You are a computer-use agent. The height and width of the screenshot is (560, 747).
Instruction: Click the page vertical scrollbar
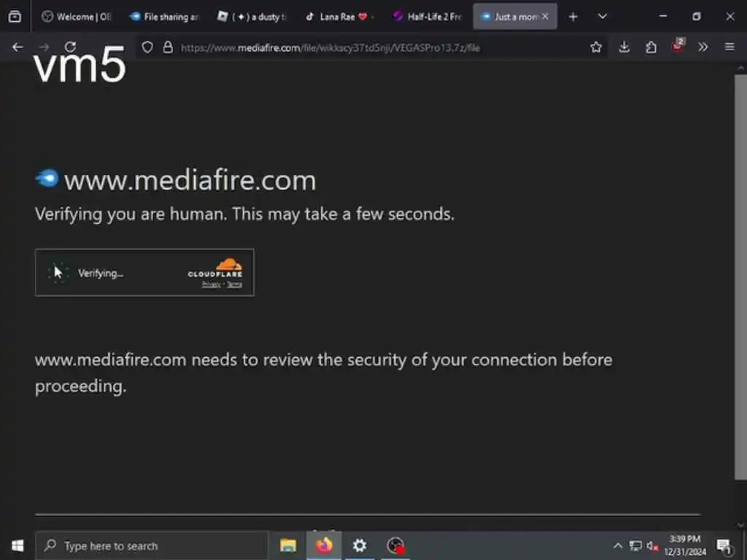coord(740,276)
